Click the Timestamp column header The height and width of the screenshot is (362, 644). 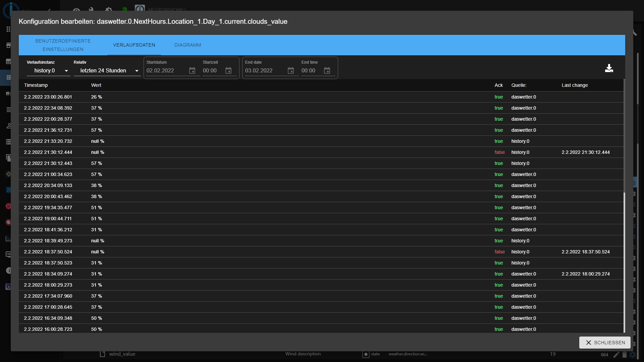pos(36,85)
